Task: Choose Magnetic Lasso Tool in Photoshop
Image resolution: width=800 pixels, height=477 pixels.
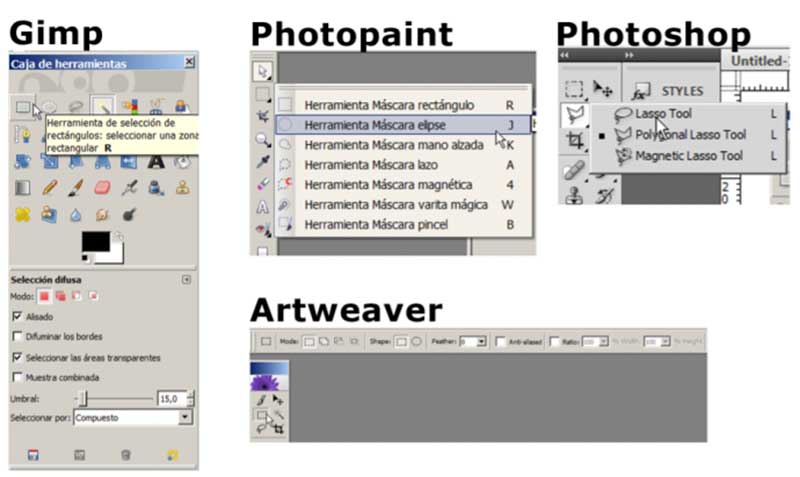Action: 688,156
